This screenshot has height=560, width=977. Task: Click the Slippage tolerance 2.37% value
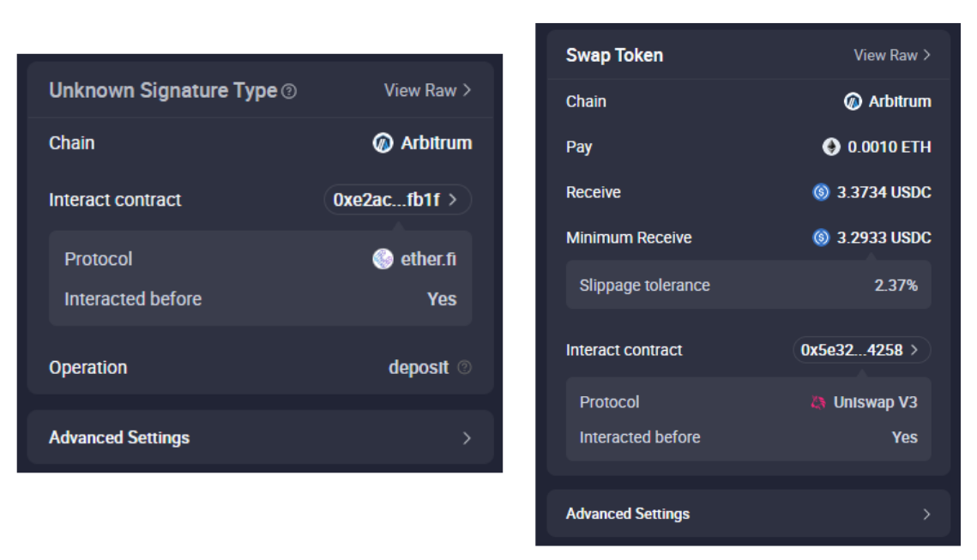896,286
